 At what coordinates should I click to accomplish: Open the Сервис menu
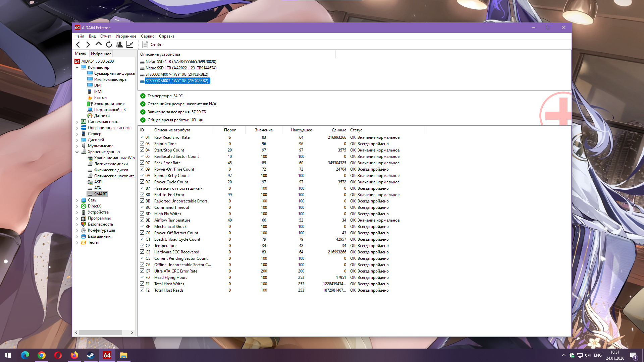point(147,36)
